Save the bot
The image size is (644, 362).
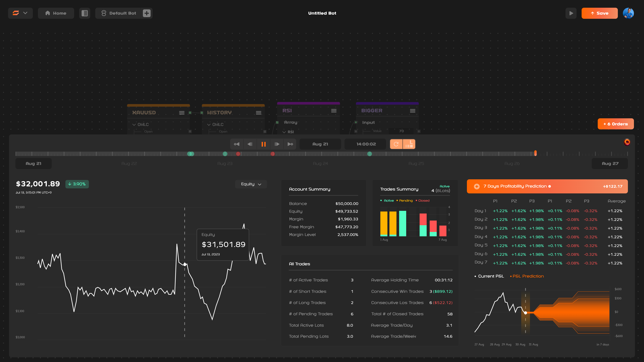[x=599, y=13]
